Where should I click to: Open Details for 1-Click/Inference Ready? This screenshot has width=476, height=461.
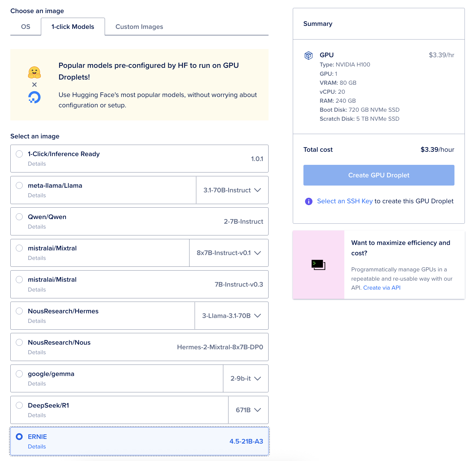[37, 164]
